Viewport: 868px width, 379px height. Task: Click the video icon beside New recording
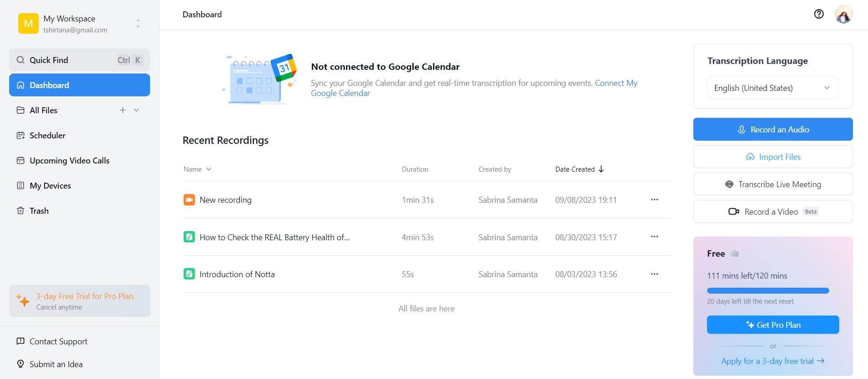pos(189,200)
